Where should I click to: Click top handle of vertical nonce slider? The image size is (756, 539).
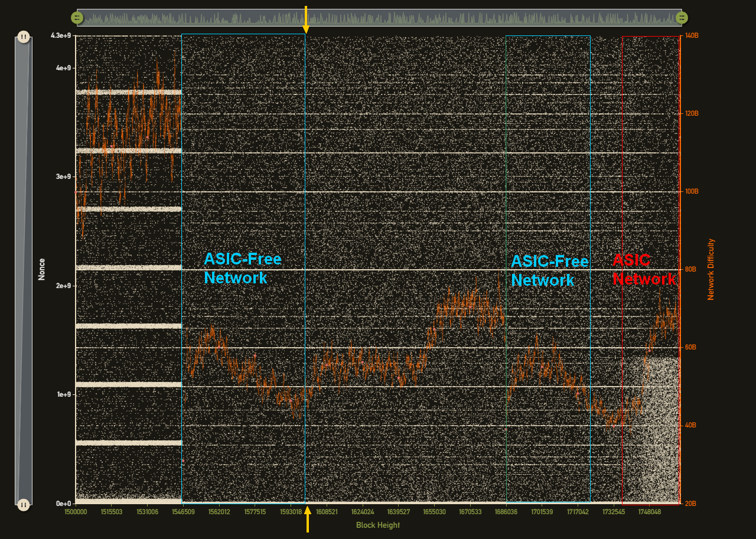(x=23, y=37)
